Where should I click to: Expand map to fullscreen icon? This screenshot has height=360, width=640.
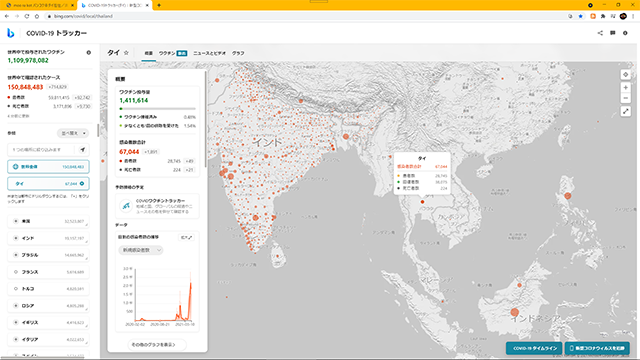point(626,111)
